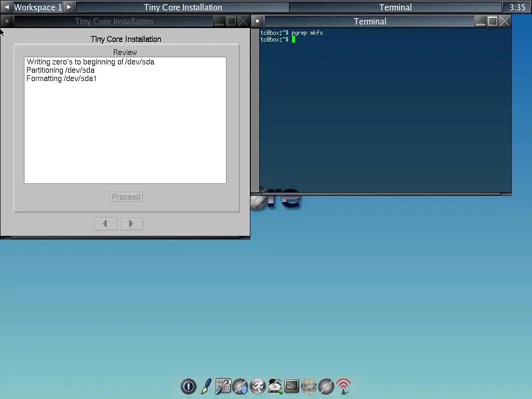
Task: Click the Terminal prompt with green cursor
Action: 278,39
